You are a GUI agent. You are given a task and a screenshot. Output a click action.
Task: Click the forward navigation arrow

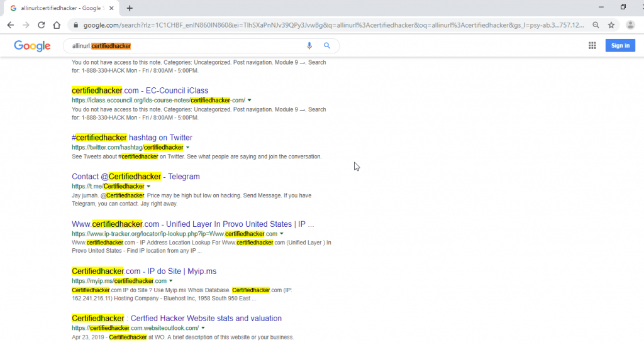pos(26,25)
